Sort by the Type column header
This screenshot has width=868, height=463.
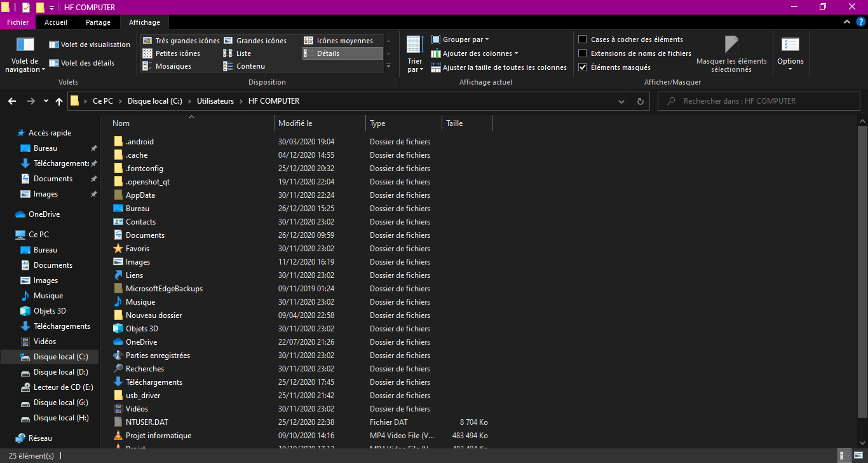(404, 123)
